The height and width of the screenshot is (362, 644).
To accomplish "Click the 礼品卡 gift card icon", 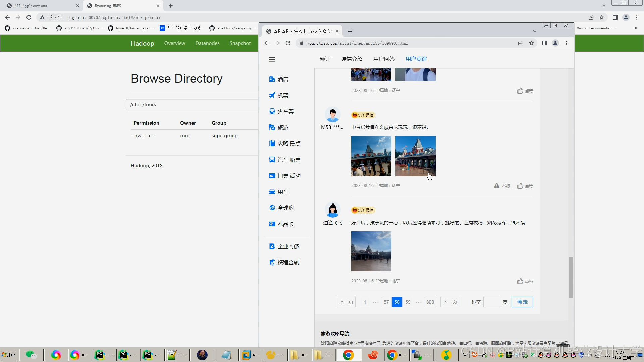I will (272, 224).
